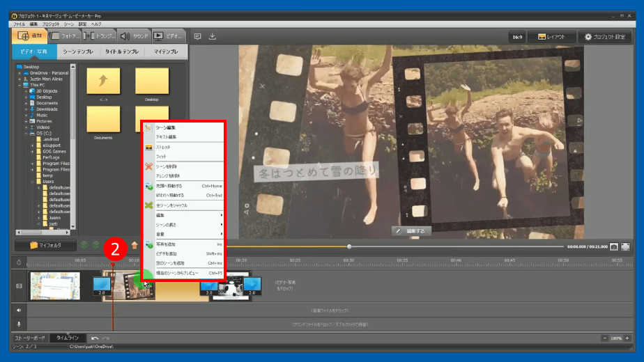Click the speaker icon on the audio track
This screenshot has height=362, width=644.
click(19, 310)
